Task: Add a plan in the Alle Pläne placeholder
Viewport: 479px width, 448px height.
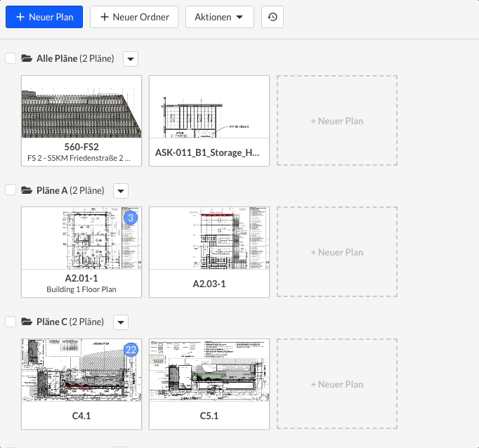Action: [337, 121]
